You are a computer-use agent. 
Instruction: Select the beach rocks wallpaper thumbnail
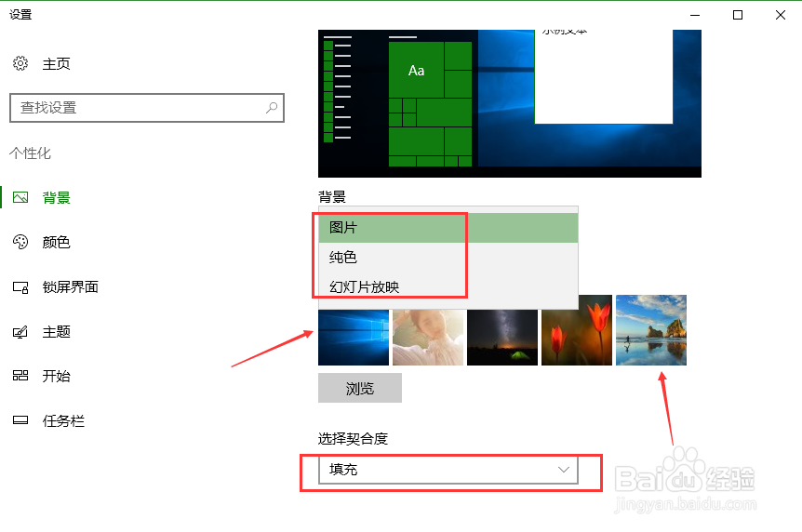coord(651,330)
